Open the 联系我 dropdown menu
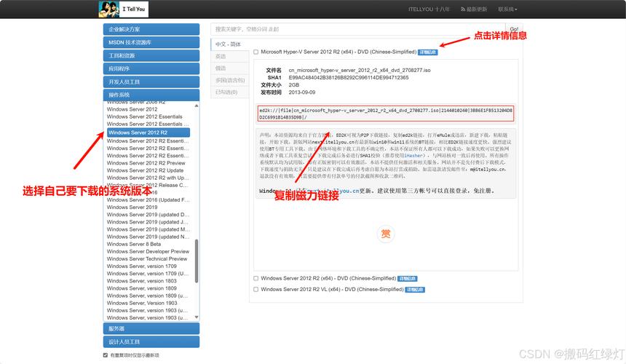This screenshot has height=364, width=626. coord(507,9)
